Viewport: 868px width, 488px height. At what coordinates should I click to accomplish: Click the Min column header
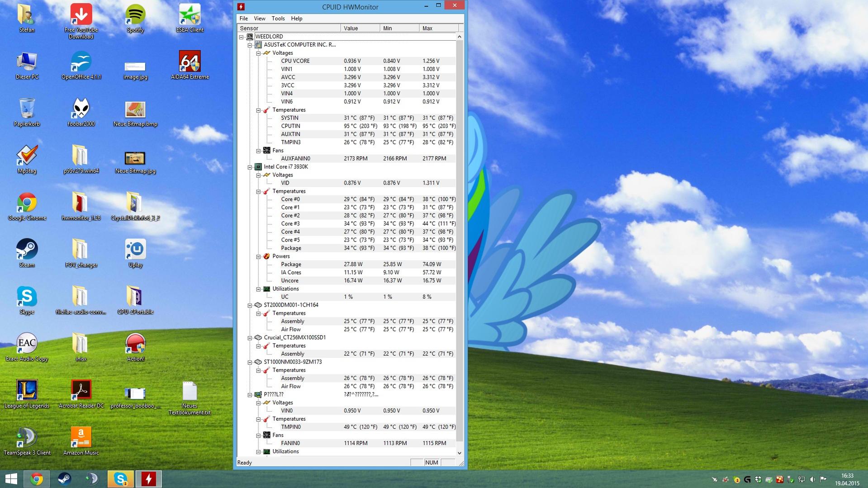click(399, 28)
